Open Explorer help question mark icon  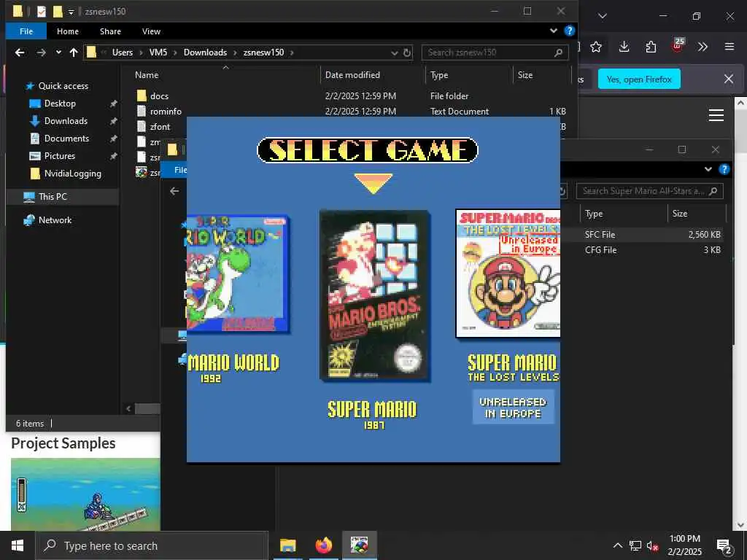click(x=569, y=31)
